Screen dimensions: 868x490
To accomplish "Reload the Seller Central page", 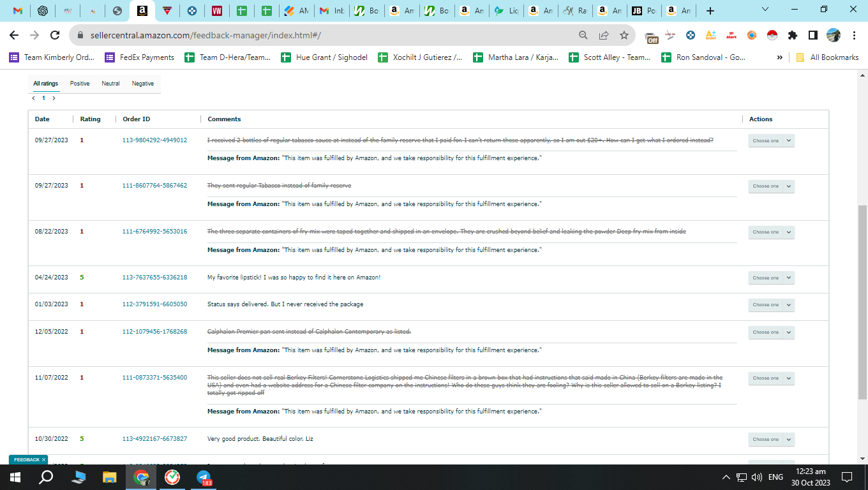I will 55,35.
